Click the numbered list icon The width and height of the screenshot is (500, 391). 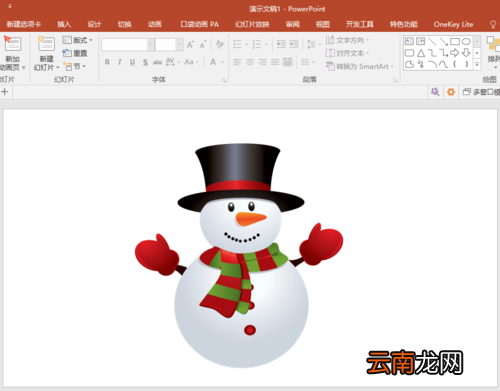pyautogui.click(x=257, y=44)
